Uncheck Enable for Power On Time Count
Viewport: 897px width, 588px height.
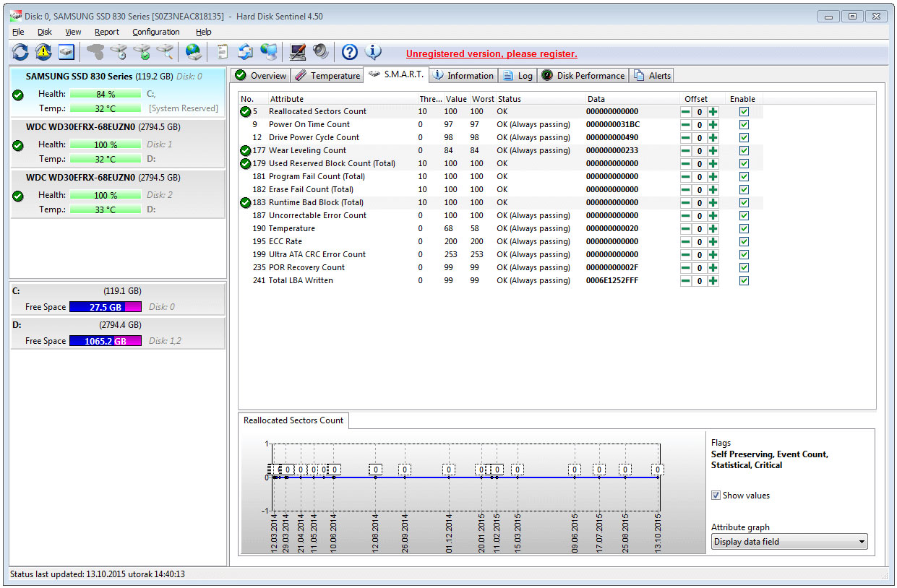pyautogui.click(x=744, y=125)
